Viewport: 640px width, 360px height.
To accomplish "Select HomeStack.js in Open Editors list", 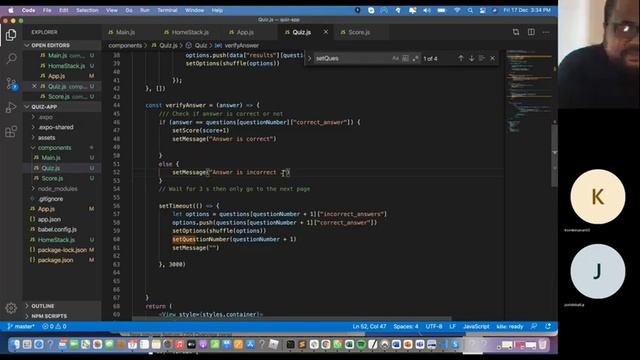I will (x=62, y=66).
